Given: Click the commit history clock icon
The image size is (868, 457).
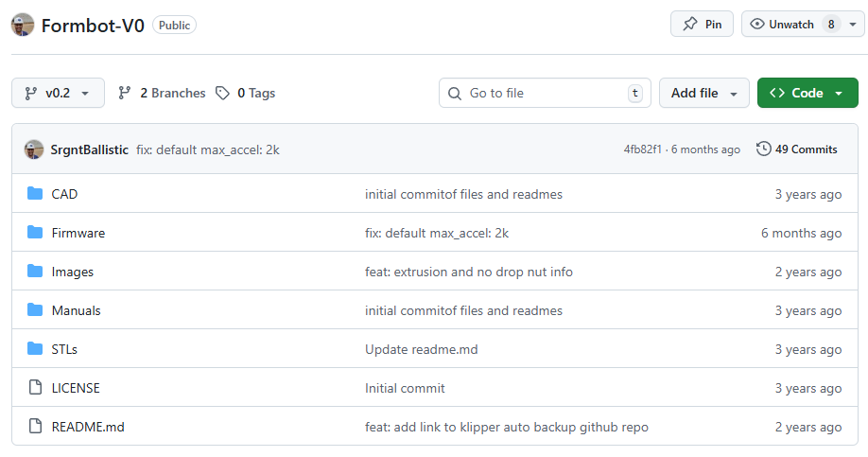Looking at the screenshot, I should coord(763,149).
